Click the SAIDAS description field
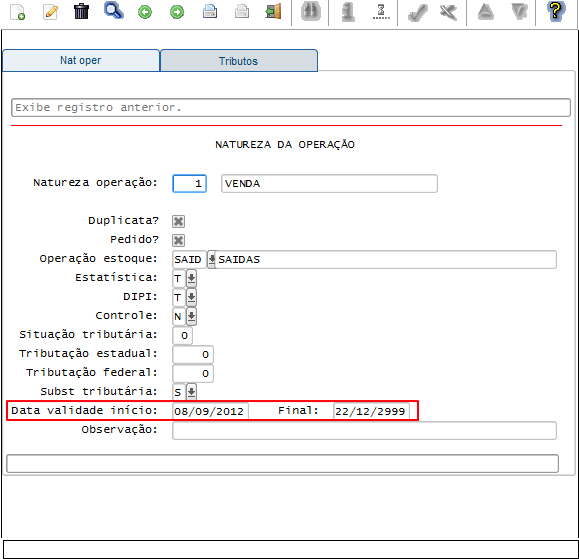Screen dimensions: 579x560 (386, 260)
